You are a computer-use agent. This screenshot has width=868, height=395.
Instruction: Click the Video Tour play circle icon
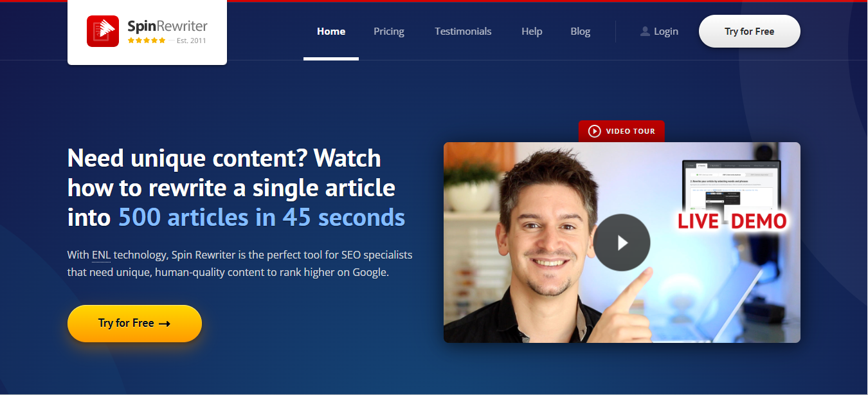point(595,131)
